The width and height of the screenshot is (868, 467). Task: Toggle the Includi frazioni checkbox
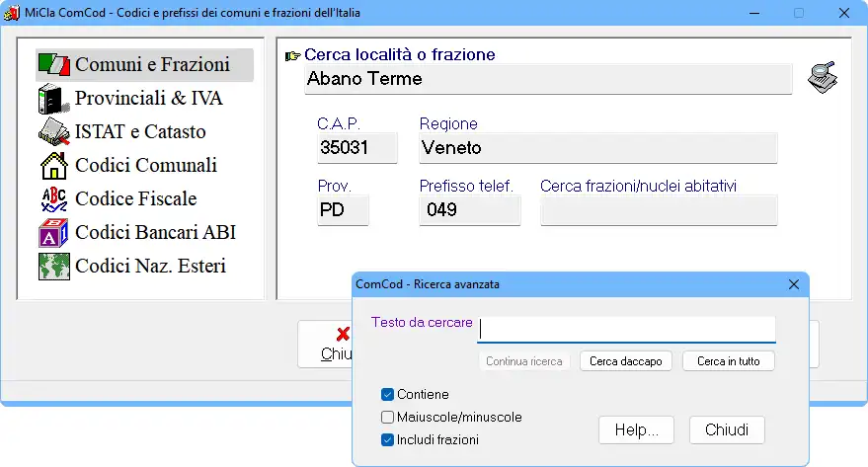point(387,440)
